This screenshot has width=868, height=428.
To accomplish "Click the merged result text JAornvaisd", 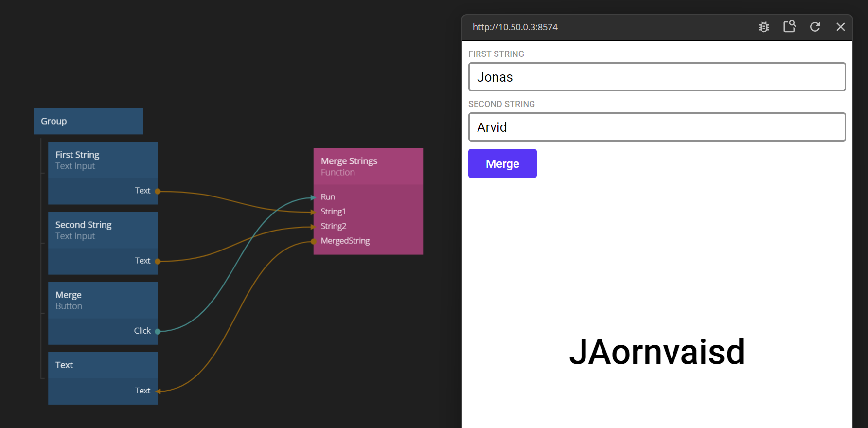I will pyautogui.click(x=656, y=352).
